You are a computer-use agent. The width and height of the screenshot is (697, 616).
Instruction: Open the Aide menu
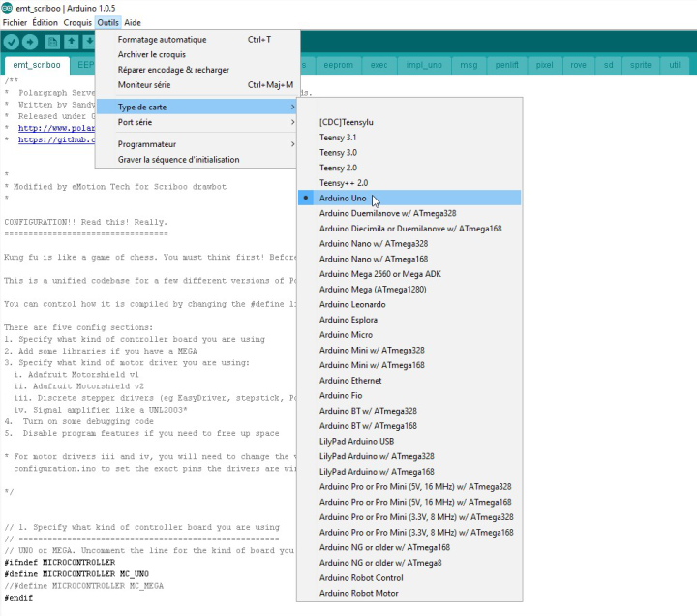point(133,22)
